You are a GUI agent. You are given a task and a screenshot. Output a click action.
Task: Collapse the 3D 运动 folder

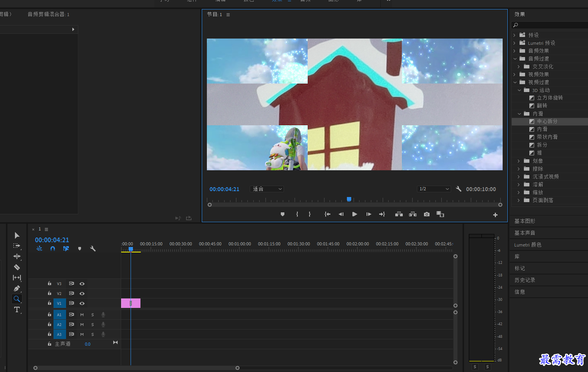tap(519, 90)
